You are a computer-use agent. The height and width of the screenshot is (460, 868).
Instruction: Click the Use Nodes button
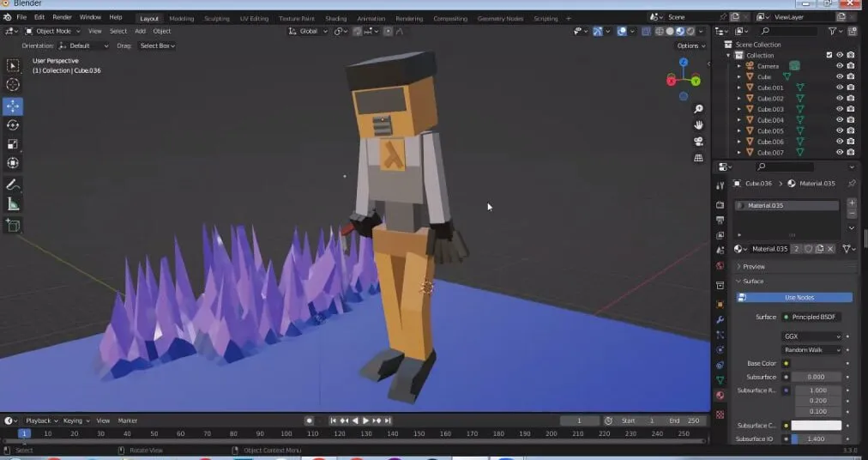tap(794, 298)
